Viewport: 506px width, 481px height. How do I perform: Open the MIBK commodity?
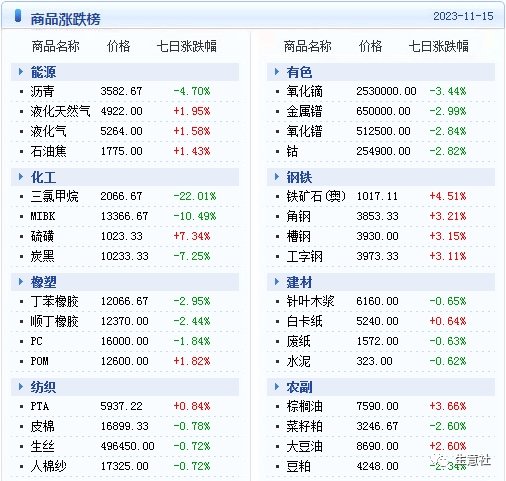43,216
